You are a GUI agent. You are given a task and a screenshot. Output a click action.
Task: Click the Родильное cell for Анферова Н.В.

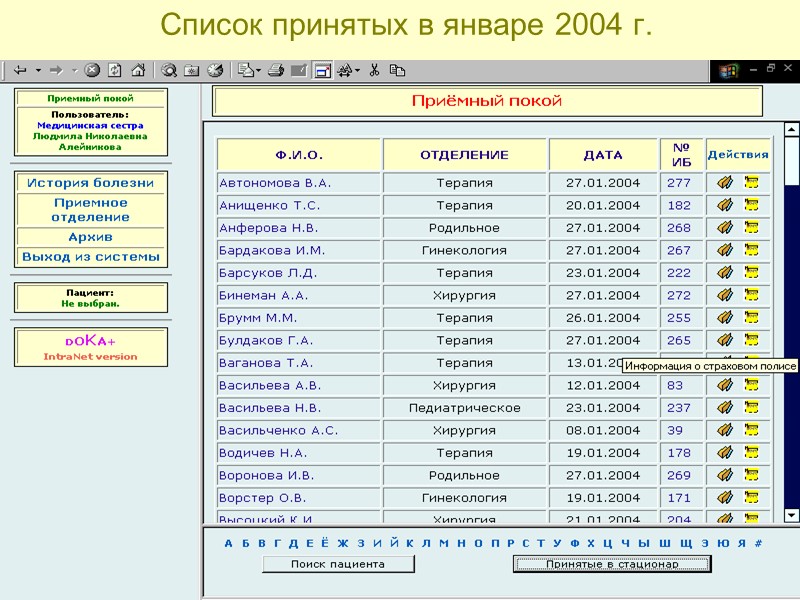click(x=464, y=228)
